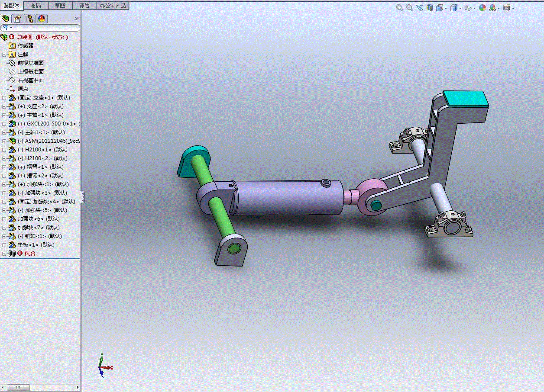
Task: Open the FeatureManager design tree tab
Action: point(6,19)
